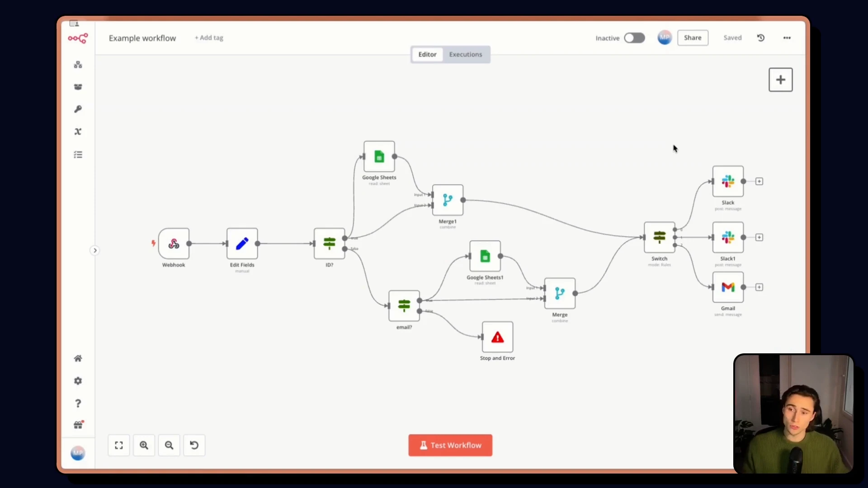The width and height of the screenshot is (868, 488).
Task: Select the Edit Fields node
Action: click(x=242, y=244)
